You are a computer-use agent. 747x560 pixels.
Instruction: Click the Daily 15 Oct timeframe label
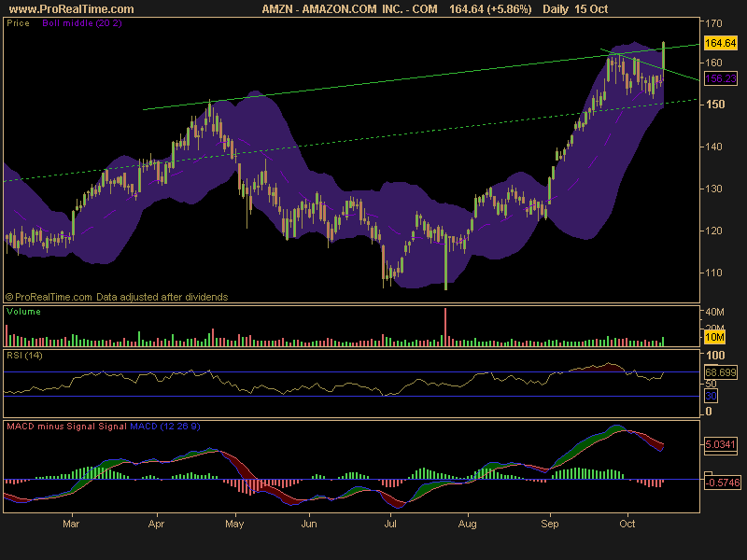[575, 9]
